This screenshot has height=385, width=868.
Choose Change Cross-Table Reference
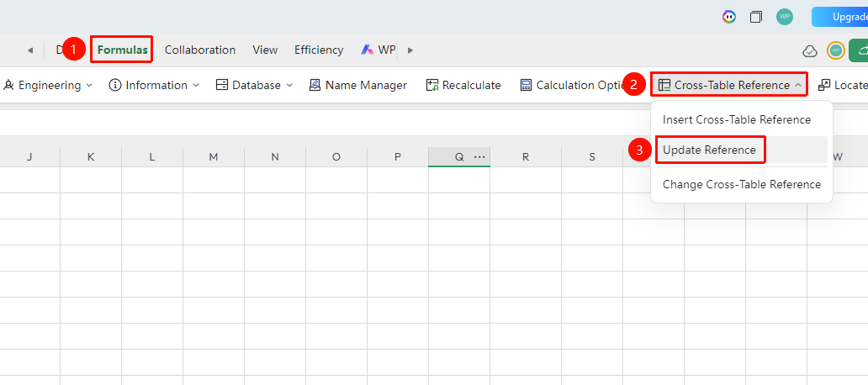point(742,184)
